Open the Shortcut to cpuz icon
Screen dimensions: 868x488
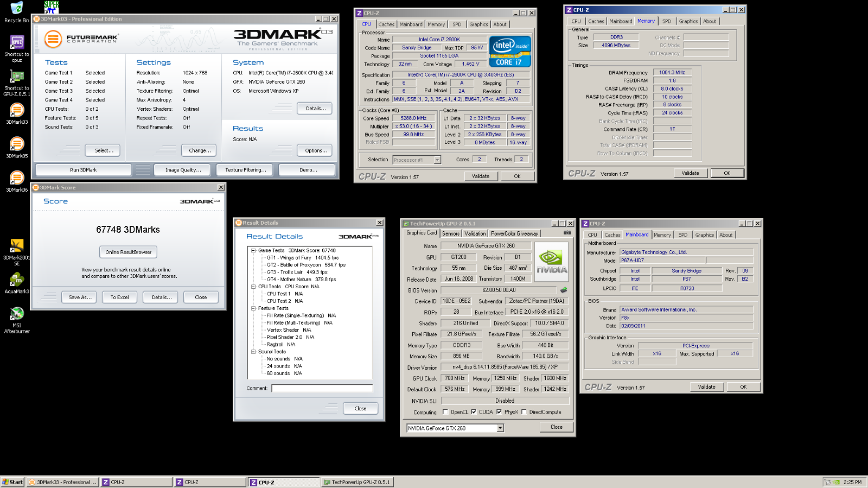click(17, 42)
